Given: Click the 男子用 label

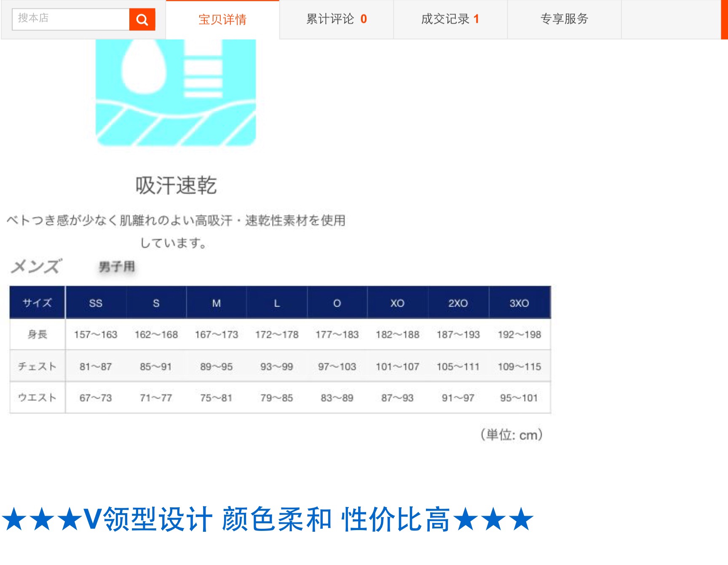Looking at the screenshot, I should [x=117, y=267].
